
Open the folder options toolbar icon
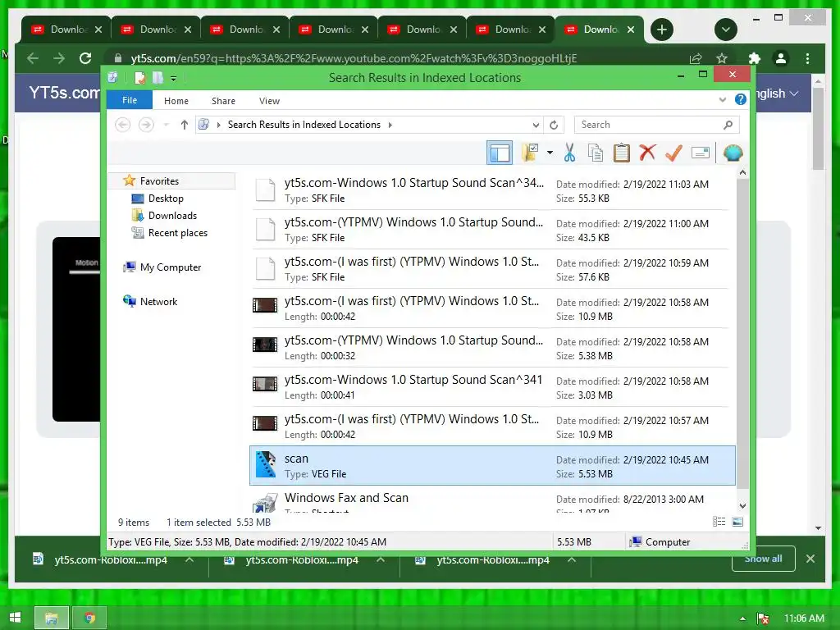(x=531, y=153)
